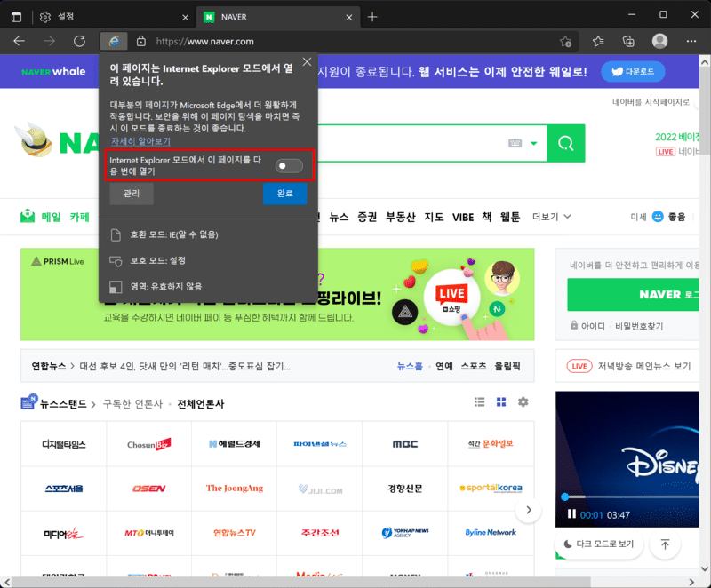Jump to top of page arrow button
The height and width of the screenshot is (588, 711).
pos(665,544)
